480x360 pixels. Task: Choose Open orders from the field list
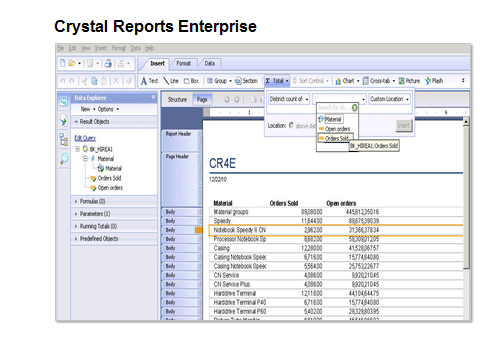(x=335, y=129)
